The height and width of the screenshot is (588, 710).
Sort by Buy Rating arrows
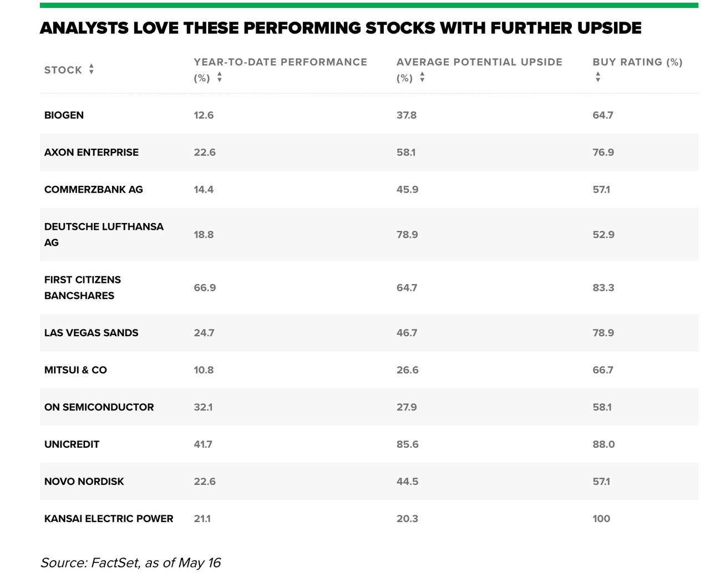click(x=598, y=78)
